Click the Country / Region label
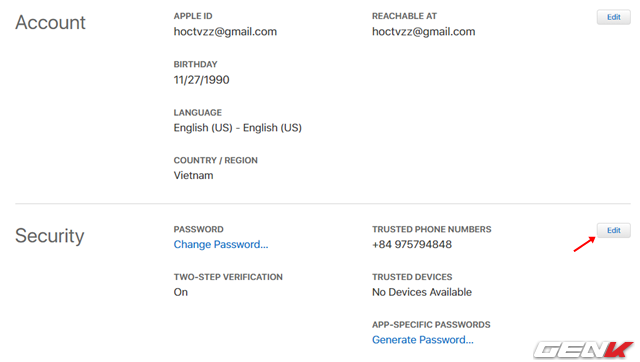Image resolution: width=640 pixels, height=362 pixels. point(216,160)
